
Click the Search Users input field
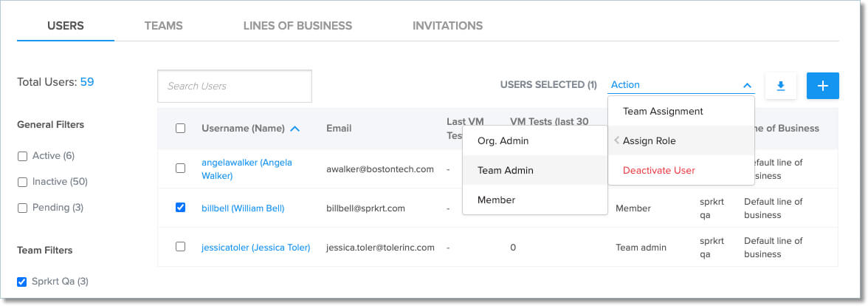[235, 86]
